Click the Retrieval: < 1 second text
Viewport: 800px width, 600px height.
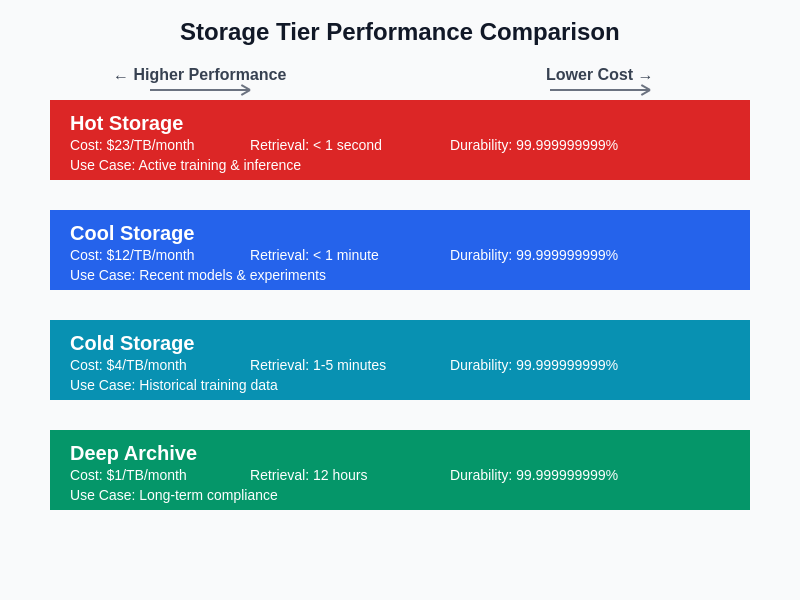316,145
